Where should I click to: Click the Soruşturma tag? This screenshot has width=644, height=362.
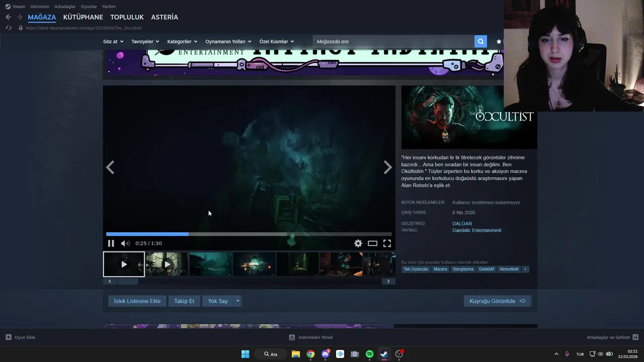pyautogui.click(x=463, y=269)
